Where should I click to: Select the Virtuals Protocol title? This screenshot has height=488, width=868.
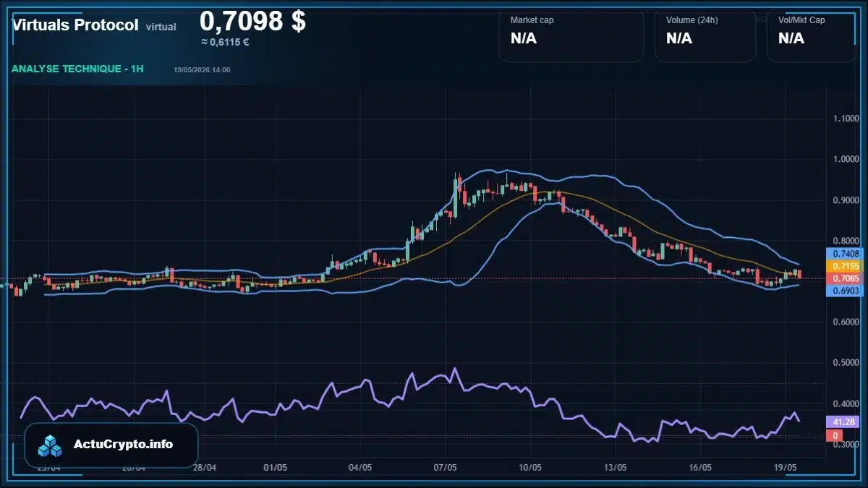(75, 25)
